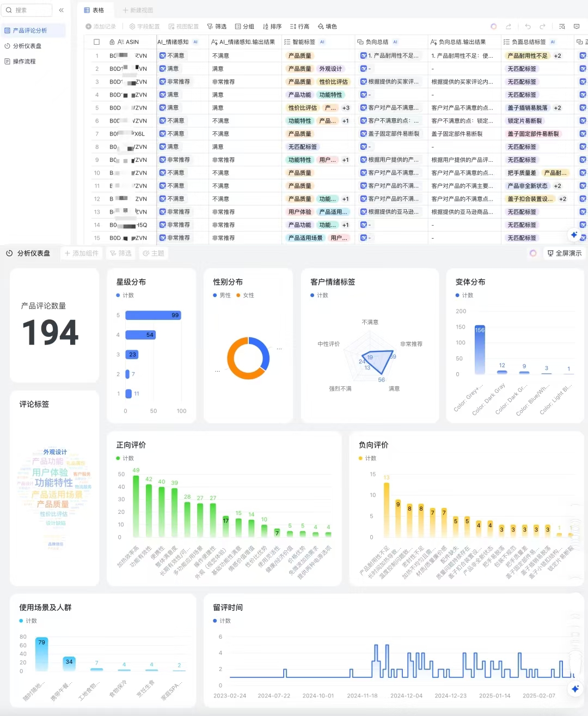588x716 pixels.
Task: Open the comments icon at toolbar far right
Action: [577, 26]
